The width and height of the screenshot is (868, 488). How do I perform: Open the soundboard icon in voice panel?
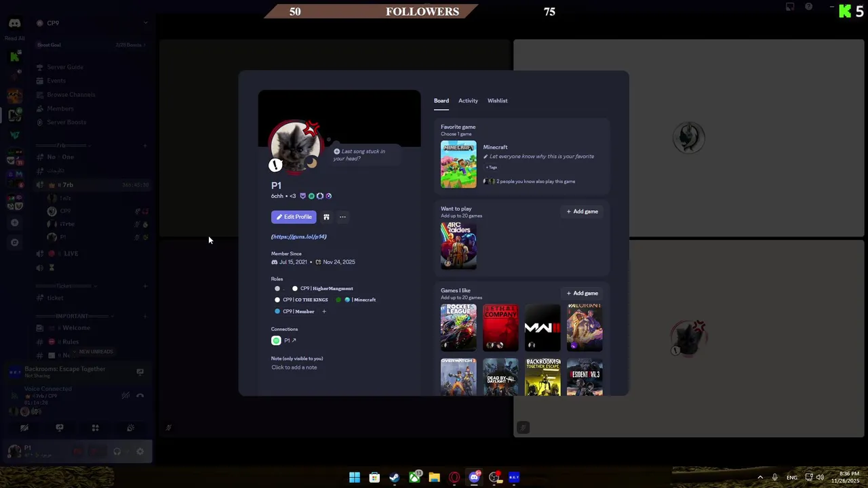(131, 428)
